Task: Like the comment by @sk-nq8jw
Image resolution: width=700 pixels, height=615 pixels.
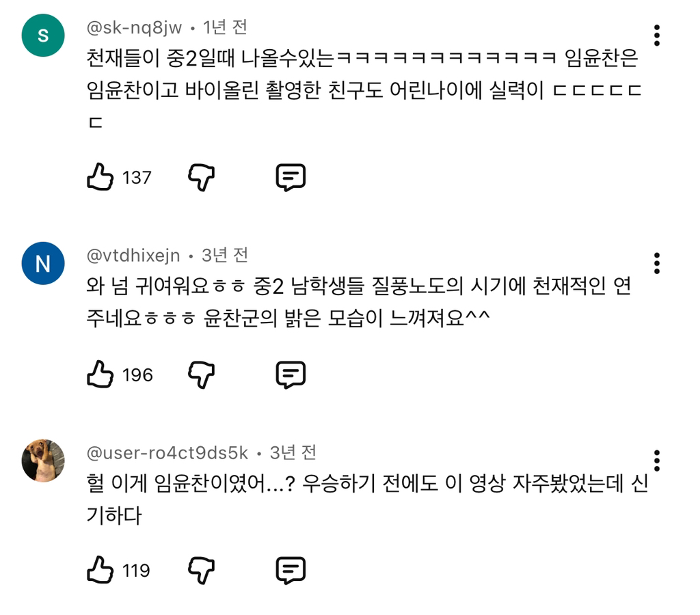Action: click(x=100, y=178)
